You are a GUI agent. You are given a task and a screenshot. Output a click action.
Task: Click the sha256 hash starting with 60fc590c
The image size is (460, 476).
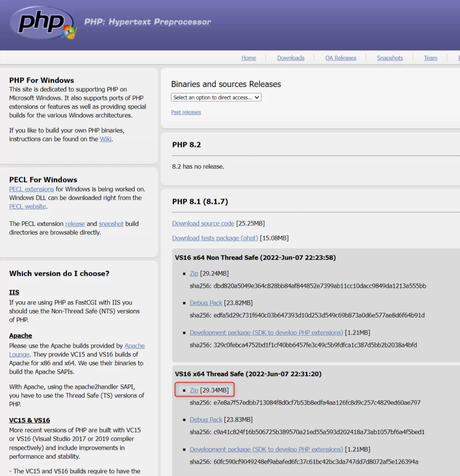point(316,462)
